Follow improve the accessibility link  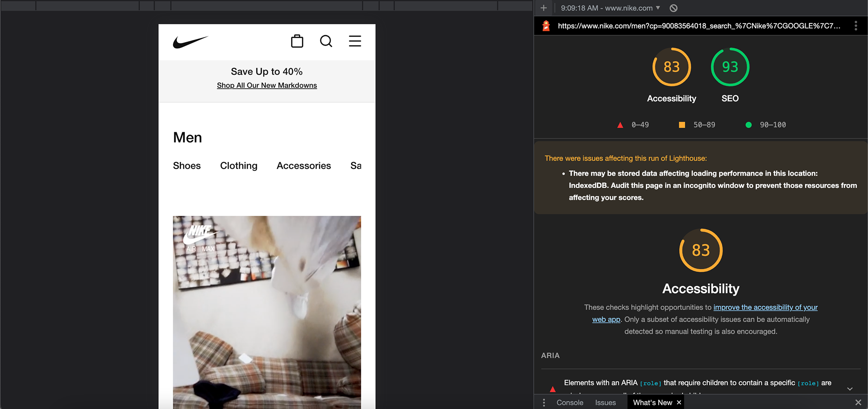click(x=765, y=307)
